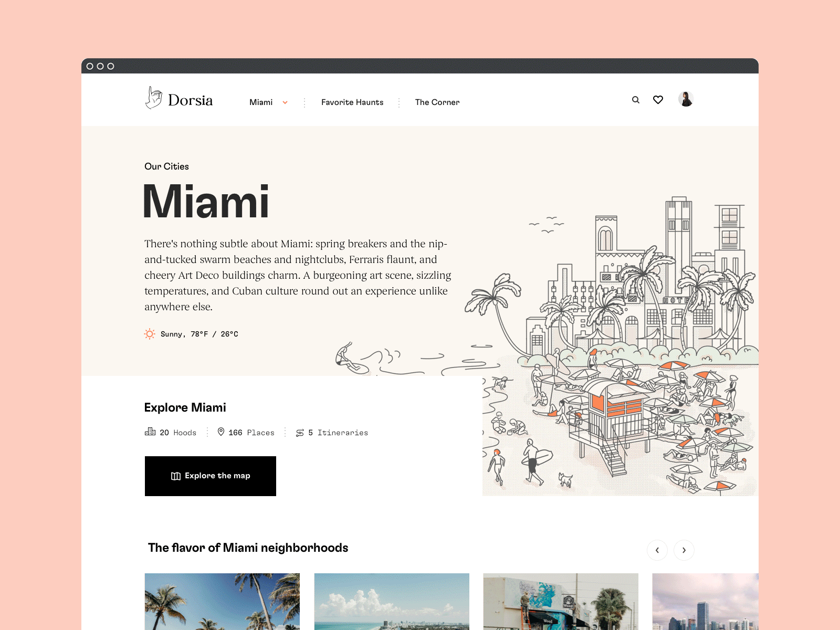The height and width of the screenshot is (630, 840).
Task: Click the Our Cities label
Action: (x=166, y=166)
